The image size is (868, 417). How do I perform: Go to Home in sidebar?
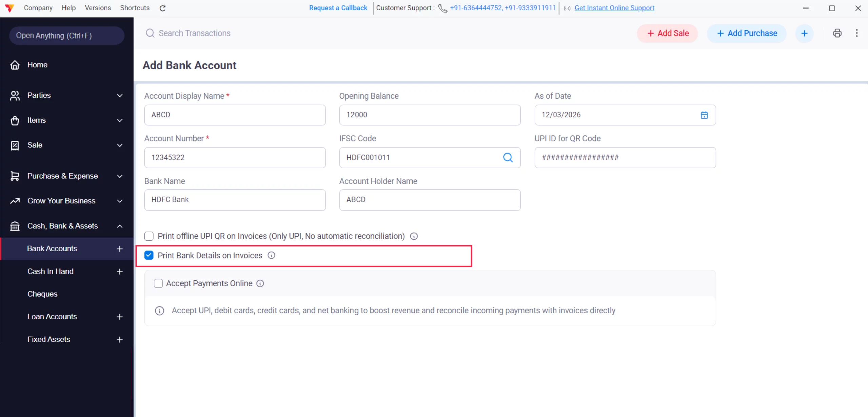coord(37,65)
